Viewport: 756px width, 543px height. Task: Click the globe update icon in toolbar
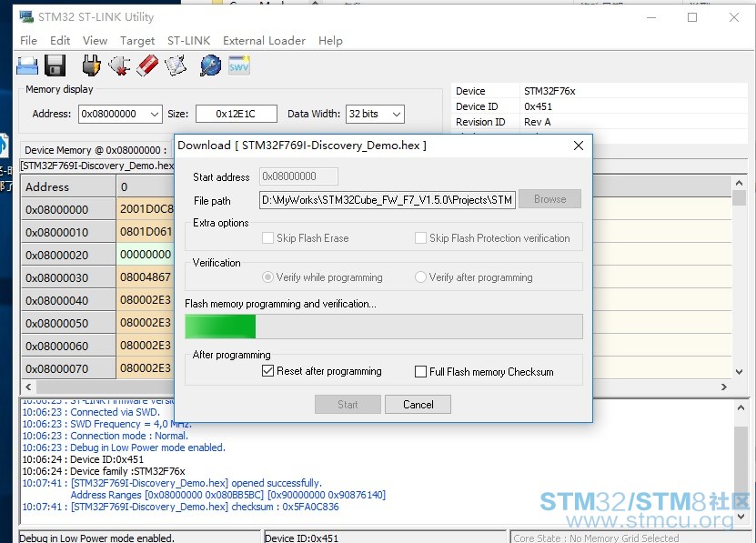coord(211,65)
